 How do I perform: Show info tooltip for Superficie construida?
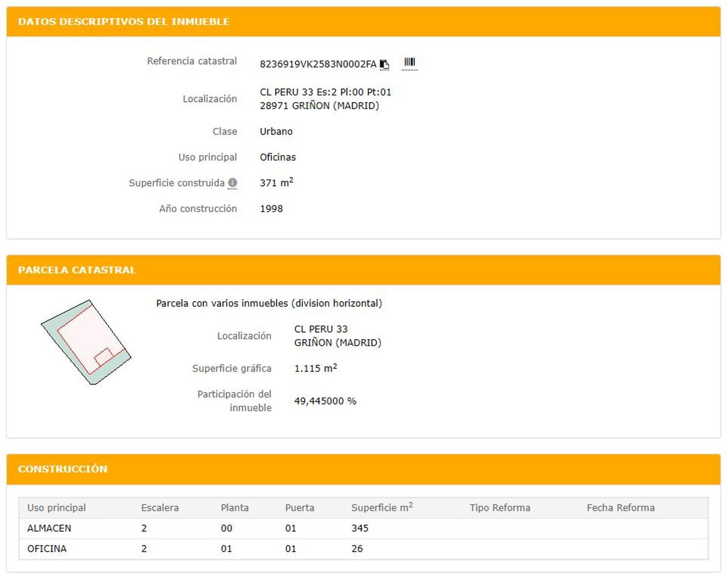pos(233,183)
